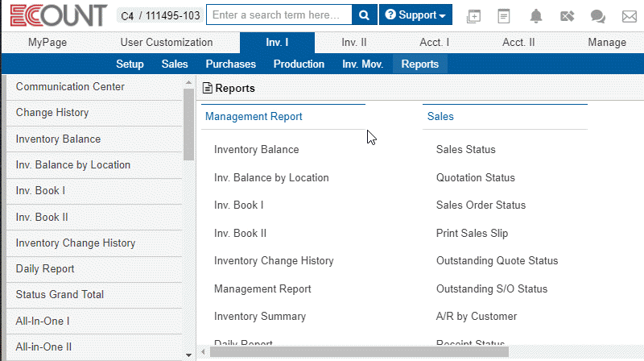This screenshot has height=361, width=644.
Task: Switch to the Inv. II tab
Action: pos(354,43)
